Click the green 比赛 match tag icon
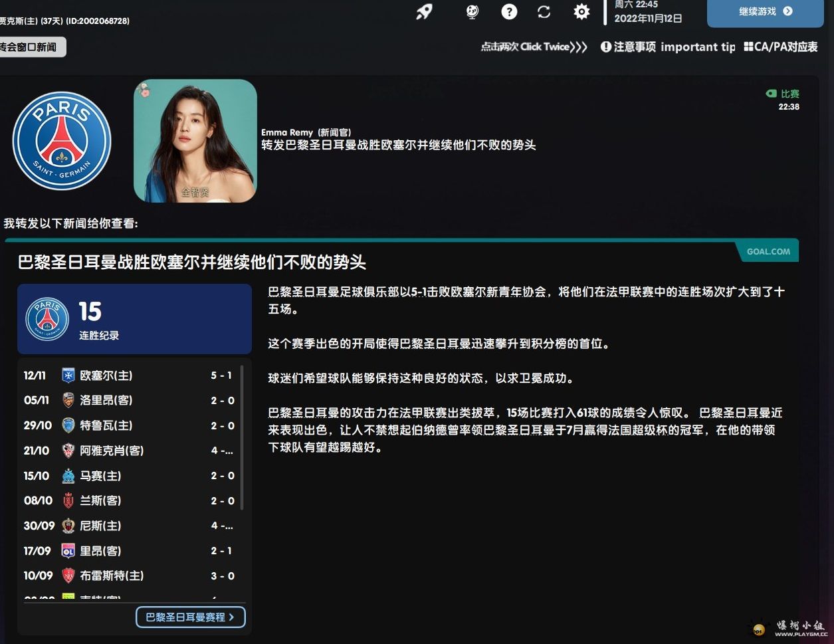Image resolution: width=834 pixels, height=644 pixels. pos(772,94)
